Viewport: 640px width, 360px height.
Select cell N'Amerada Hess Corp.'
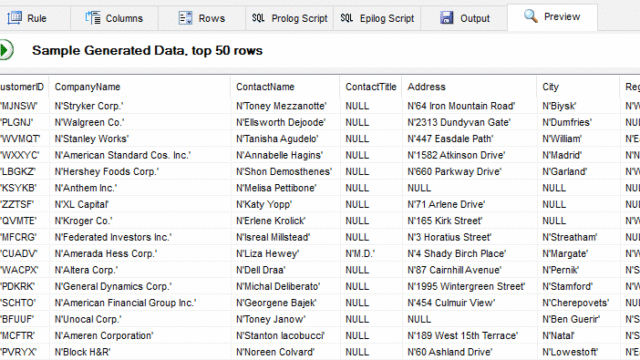[139, 253]
